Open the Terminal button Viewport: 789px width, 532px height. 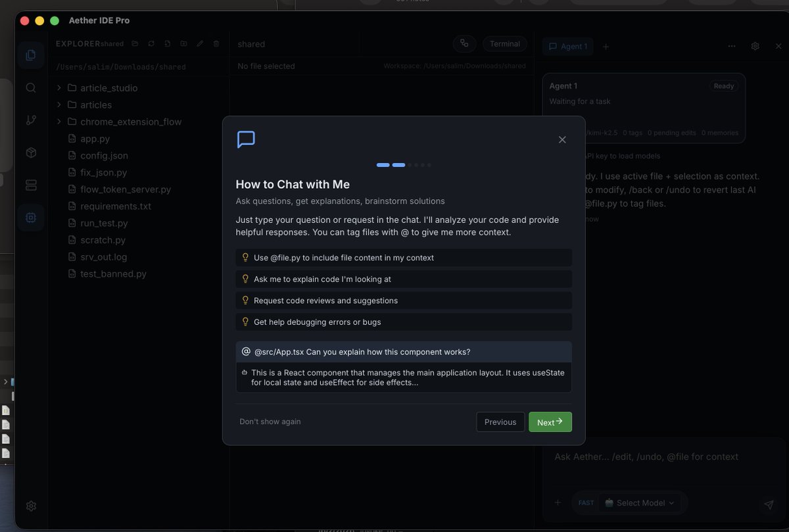tap(505, 44)
